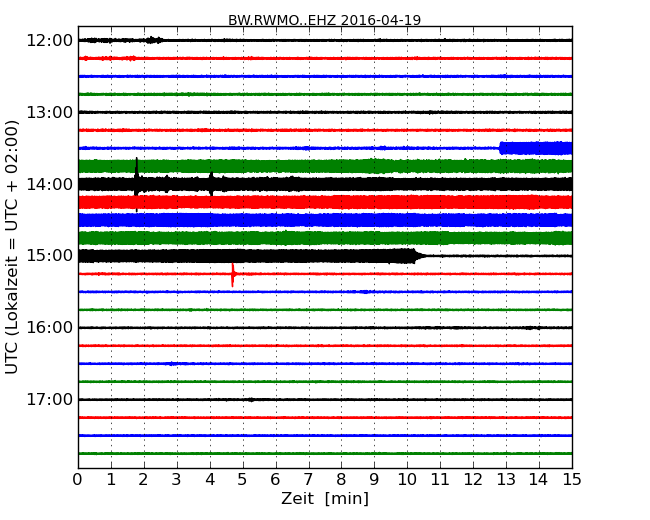The width and height of the screenshot is (650, 520).
Task: Click the Zeit [min] x-axis title
Action: click(x=325, y=498)
